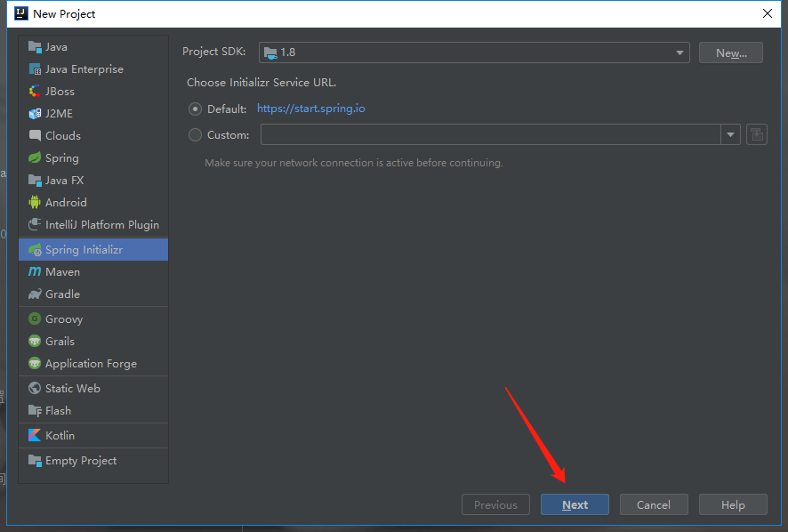Select the 'Static Web' entry text

[73, 388]
